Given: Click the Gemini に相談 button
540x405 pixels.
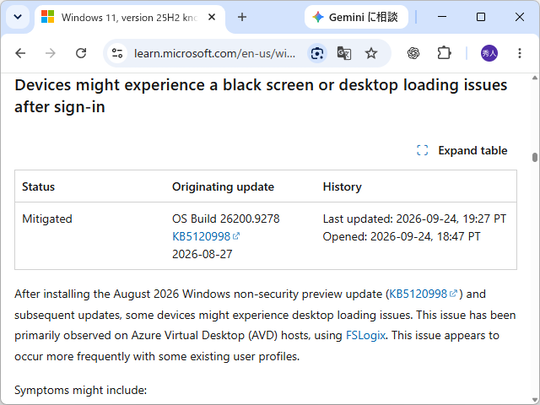Looking at the screenshot, I should point(356,17).
